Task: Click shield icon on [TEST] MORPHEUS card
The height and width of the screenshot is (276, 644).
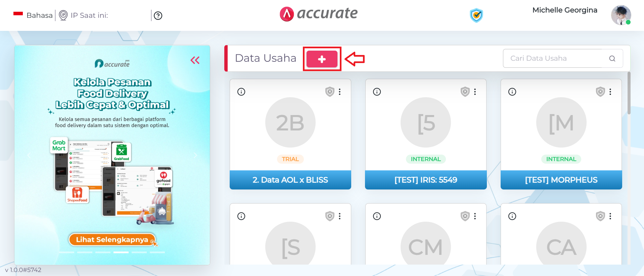Action: (600, 92)
